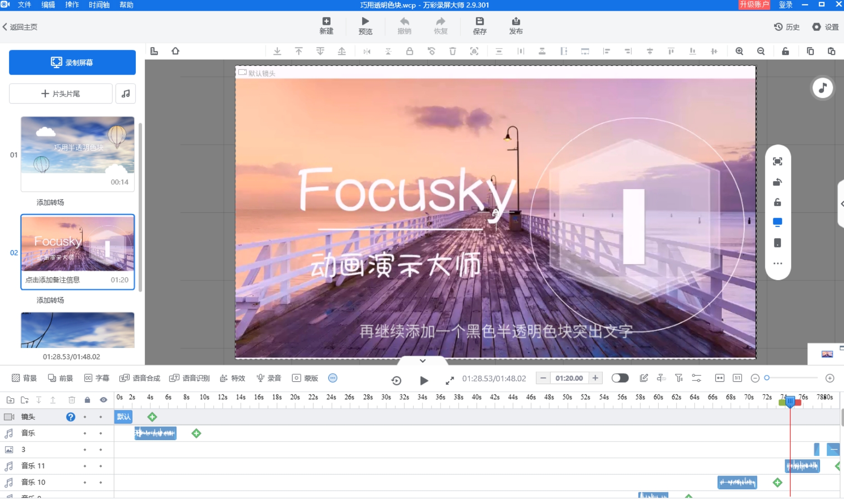Increase scene duration with plus button

(x=595, y=378)
